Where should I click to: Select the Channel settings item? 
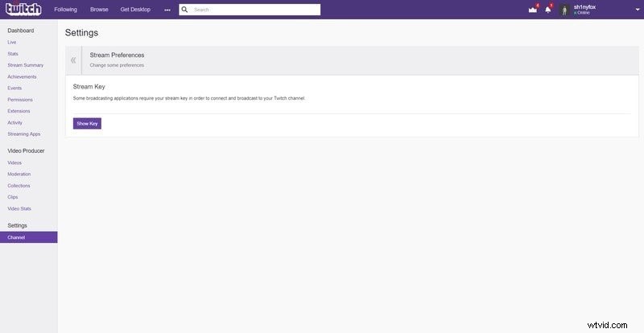[x=17, y=237]
